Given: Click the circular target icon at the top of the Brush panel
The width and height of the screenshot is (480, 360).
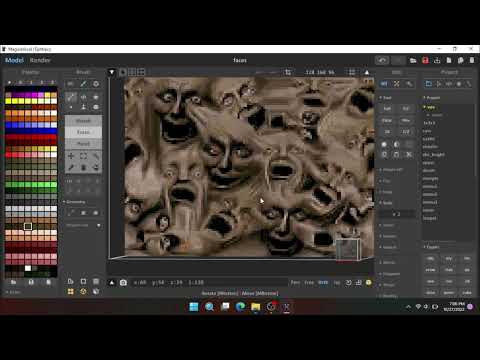Looking at the screenshot, I should 96,84.
